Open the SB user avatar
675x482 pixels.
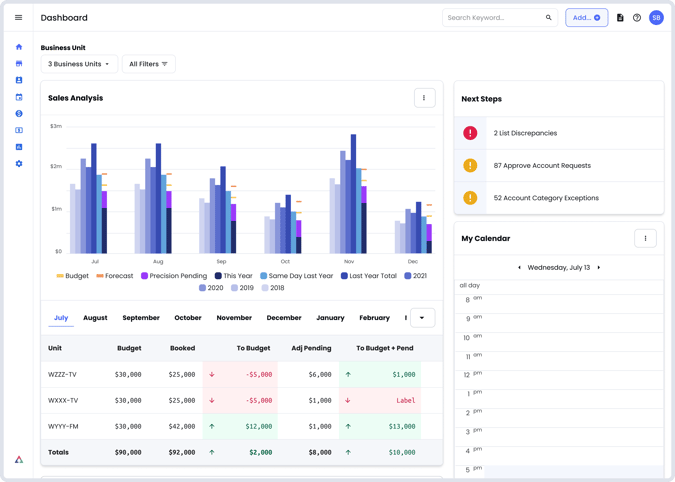coord(656,18)
